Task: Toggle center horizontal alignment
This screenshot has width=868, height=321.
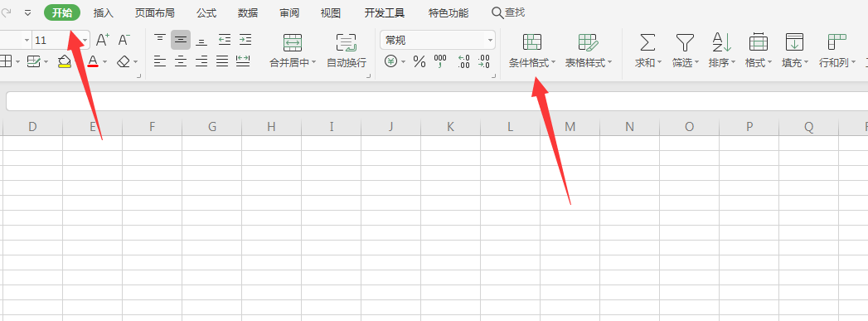Action: point(181,61)
